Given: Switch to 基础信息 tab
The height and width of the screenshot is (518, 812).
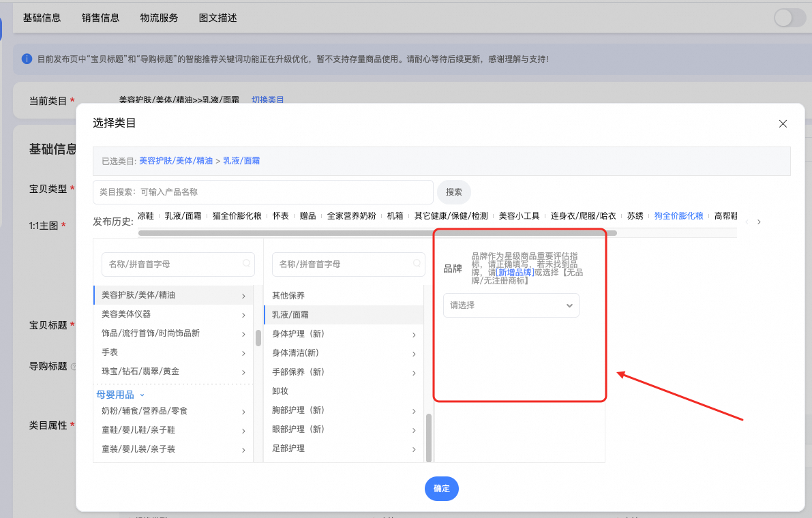Looking at the screenshot, I should click(x=42, y=18).
